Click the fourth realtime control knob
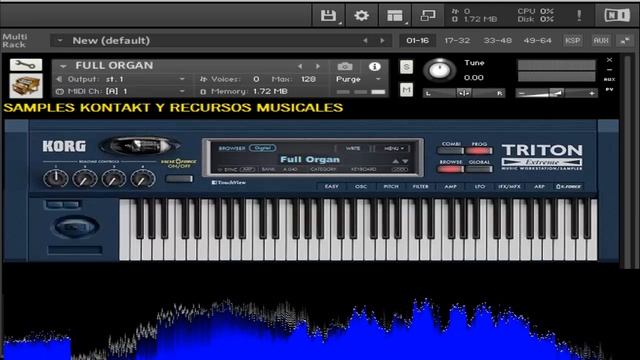This screenshot has height=360, width=640. 142,178
